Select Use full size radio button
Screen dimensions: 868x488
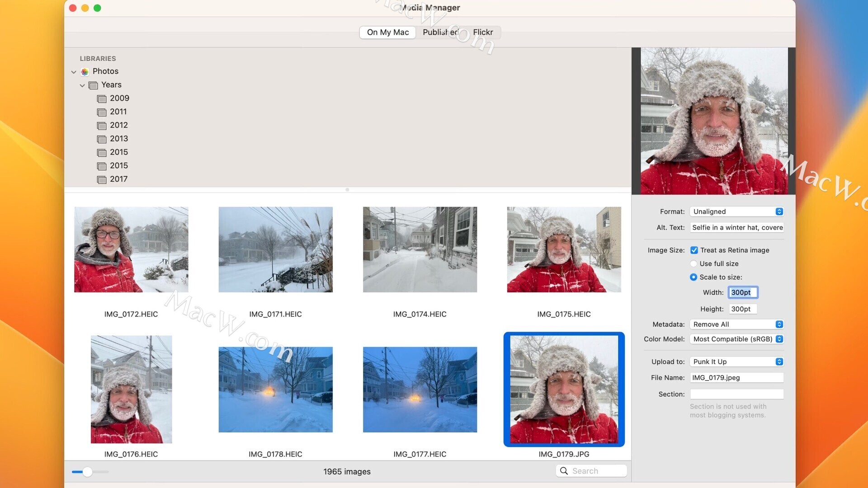[693, 263]
